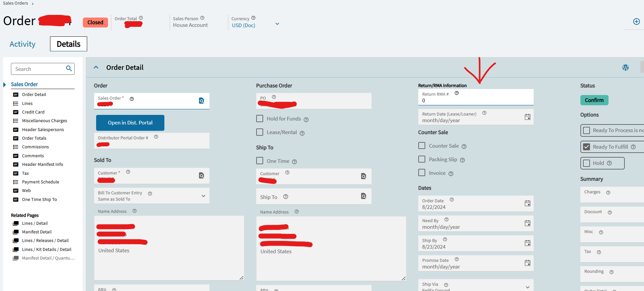This screenshot has height=291, width=644.
Task: Go to Commissions in sidebar
Action: pos(35,147)
